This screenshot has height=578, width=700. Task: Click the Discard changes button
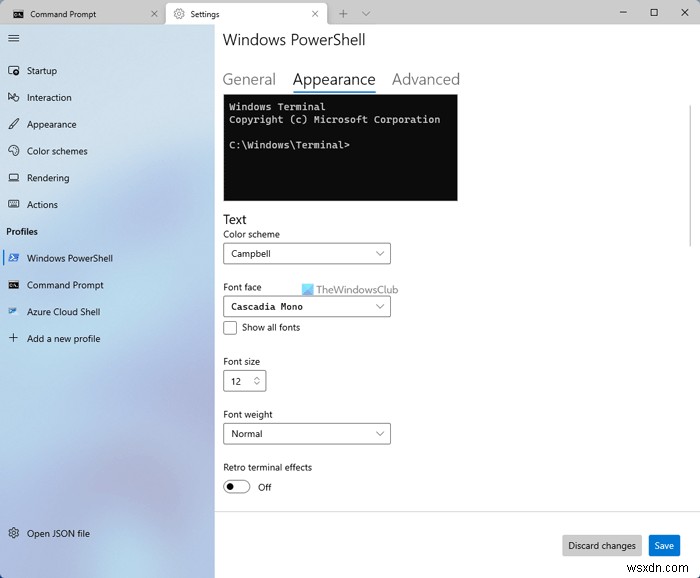(602, 545)
